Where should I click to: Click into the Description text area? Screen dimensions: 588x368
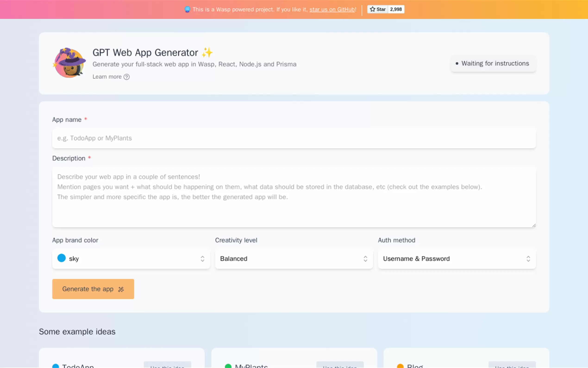point(294,197)
